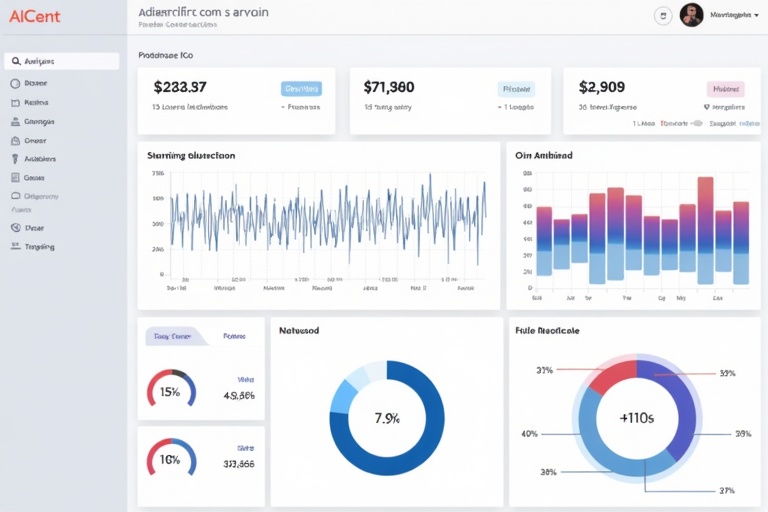Click the search magnifier icon in the sidebar
This screenshot has width=768, height=512.
(x=16, y=62)
